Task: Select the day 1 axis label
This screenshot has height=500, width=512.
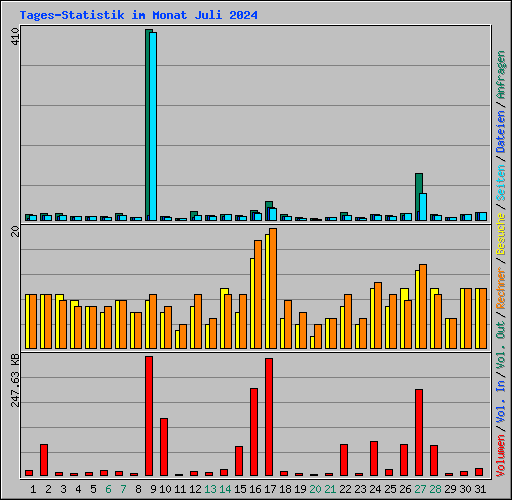Action: coord(33,489)
